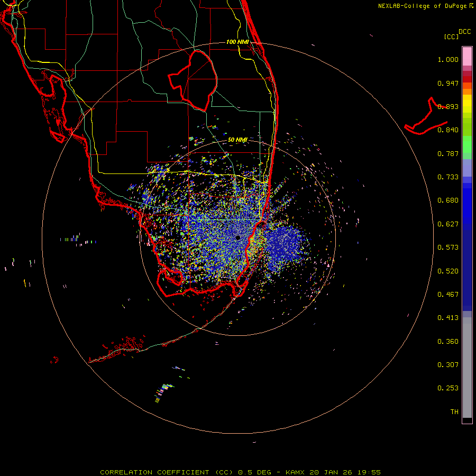Click the [CC] legend unit label
This screenshot has height=476, width=476.
[451, 36]
